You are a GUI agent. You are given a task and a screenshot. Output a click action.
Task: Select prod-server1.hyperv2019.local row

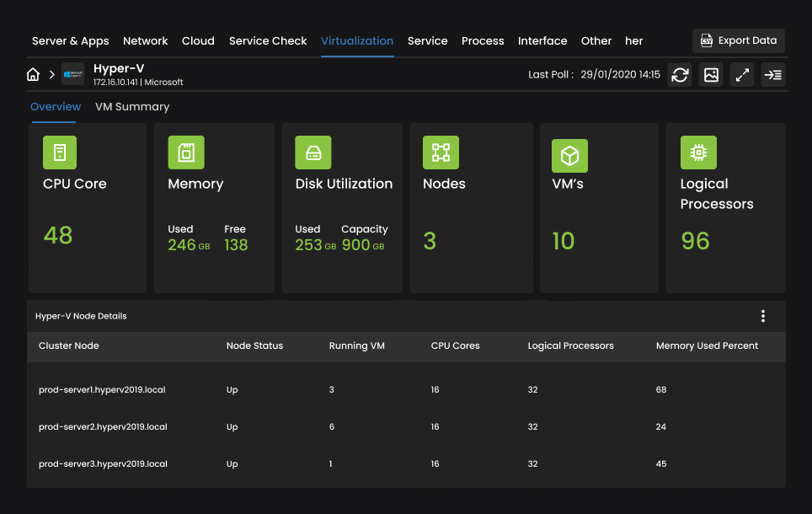tap(406, 389)
